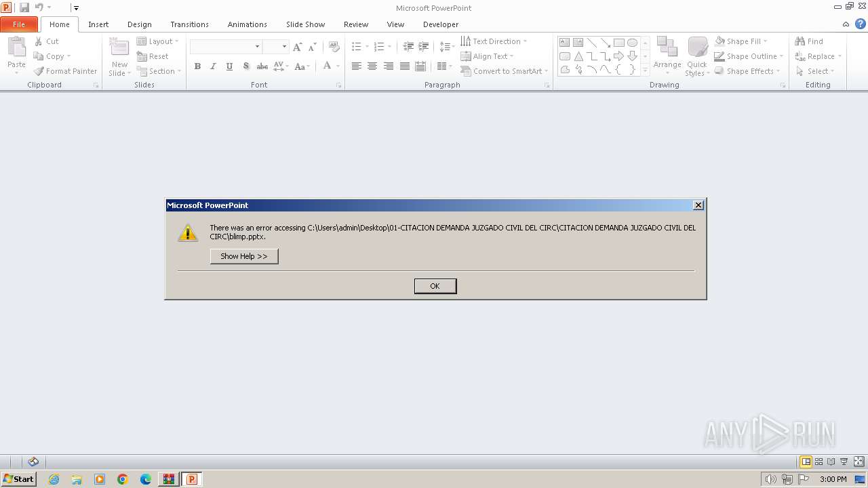Open Internet Explorer from the taskbar
868x488 pixels.
coord(54,479)
